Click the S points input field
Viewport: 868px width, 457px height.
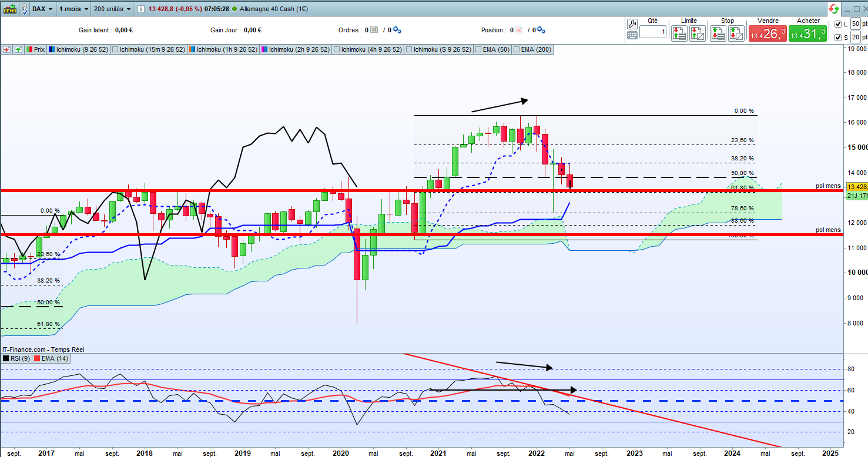(x=855, y=38)
